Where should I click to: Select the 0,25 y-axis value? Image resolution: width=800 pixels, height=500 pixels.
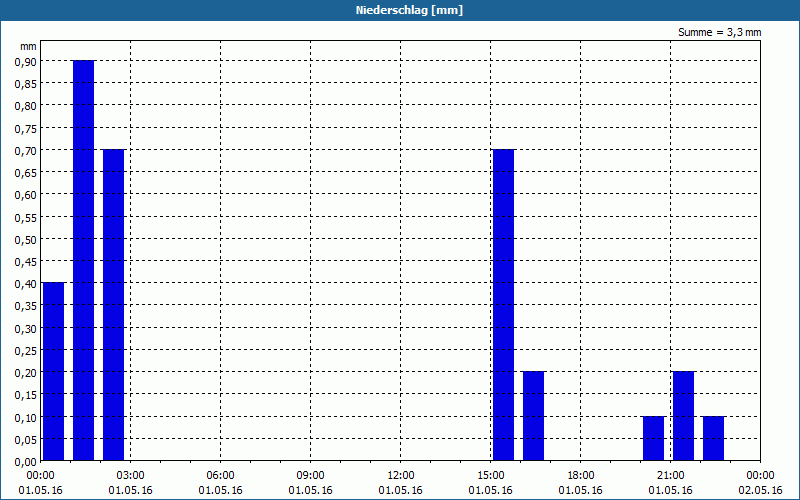(x=26, y=351)
